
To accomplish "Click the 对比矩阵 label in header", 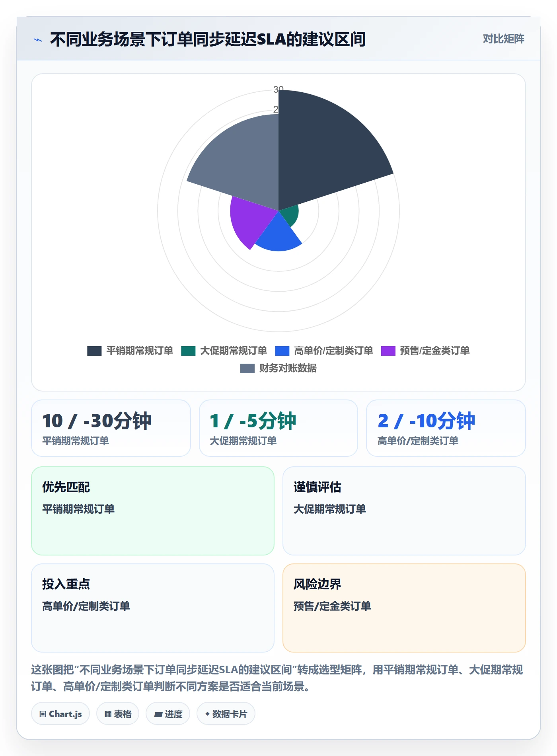I will 503,39.
